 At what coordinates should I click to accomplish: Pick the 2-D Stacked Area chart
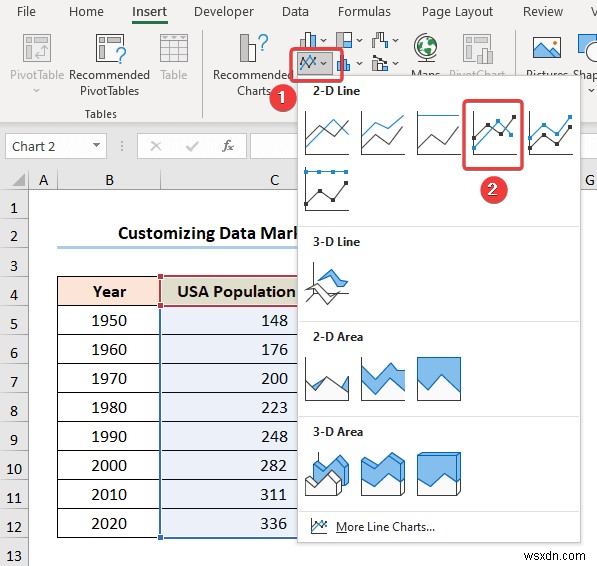pos(383,378)
